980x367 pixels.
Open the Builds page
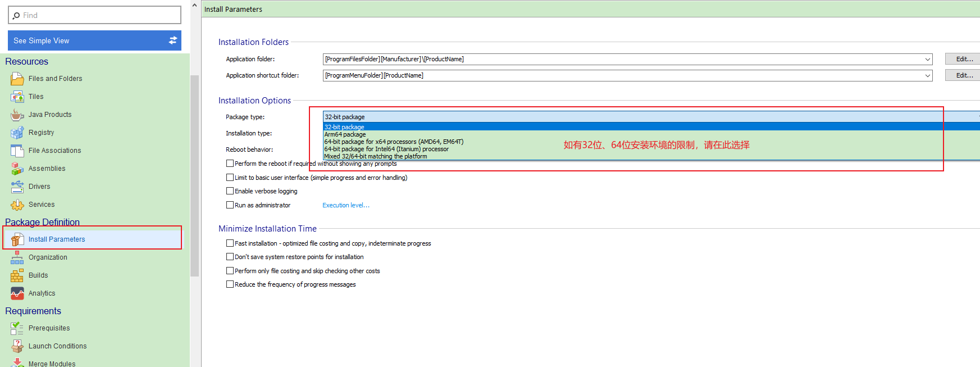tap(38, 275)
